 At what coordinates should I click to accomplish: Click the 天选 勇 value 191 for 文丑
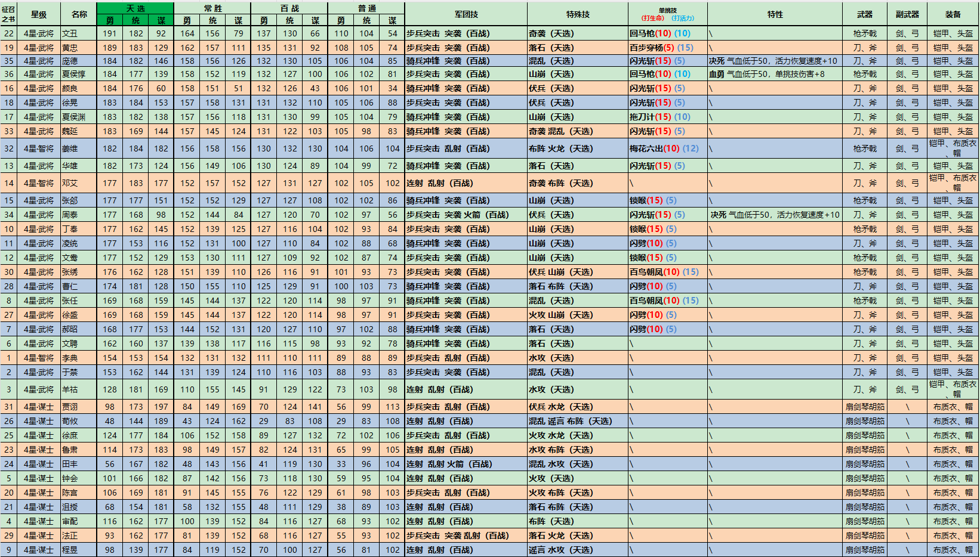[x=110, y=33]
